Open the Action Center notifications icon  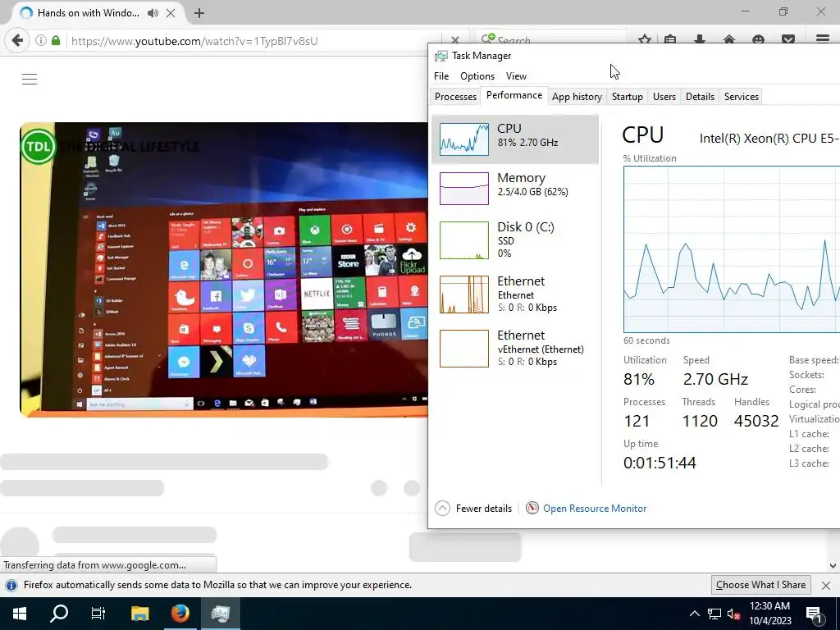[815, 614]
